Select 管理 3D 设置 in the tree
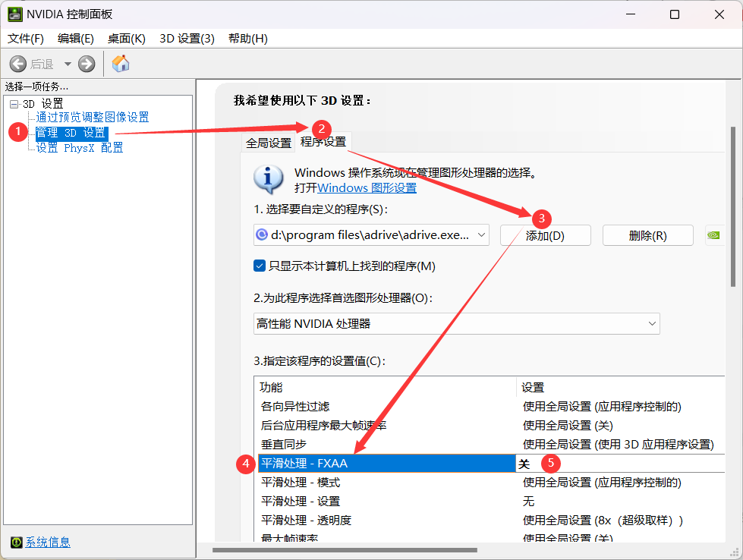The image size is (743, 560). tap(71, 133)
